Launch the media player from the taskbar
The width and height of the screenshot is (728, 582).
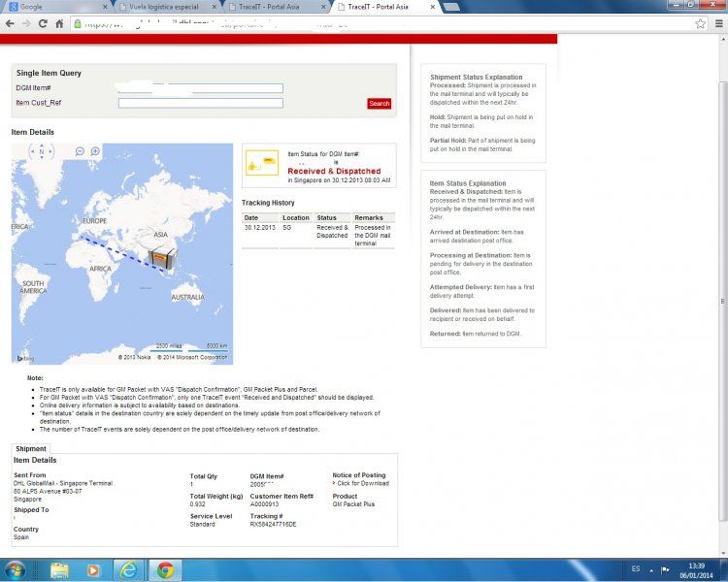click(93, 570)
